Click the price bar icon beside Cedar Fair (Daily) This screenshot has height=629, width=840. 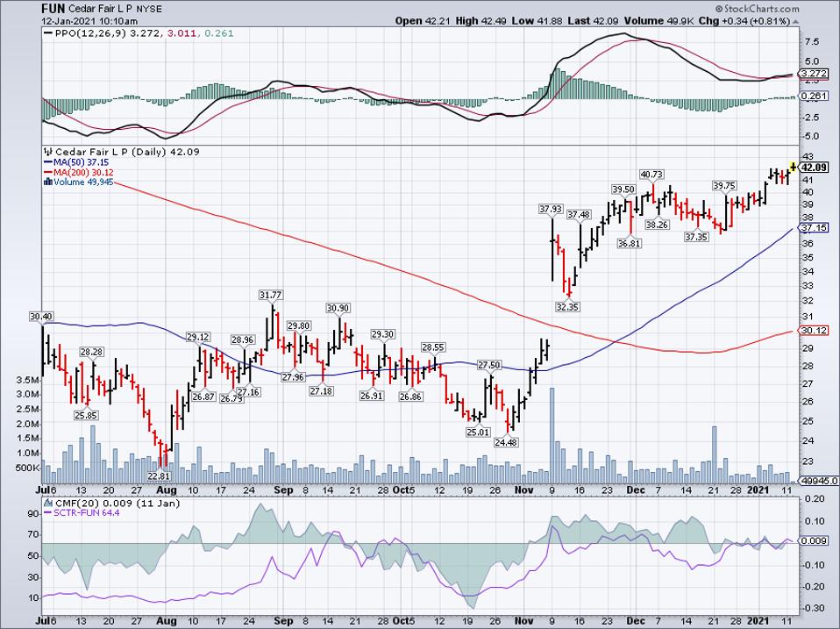click(x=47, y=152)
